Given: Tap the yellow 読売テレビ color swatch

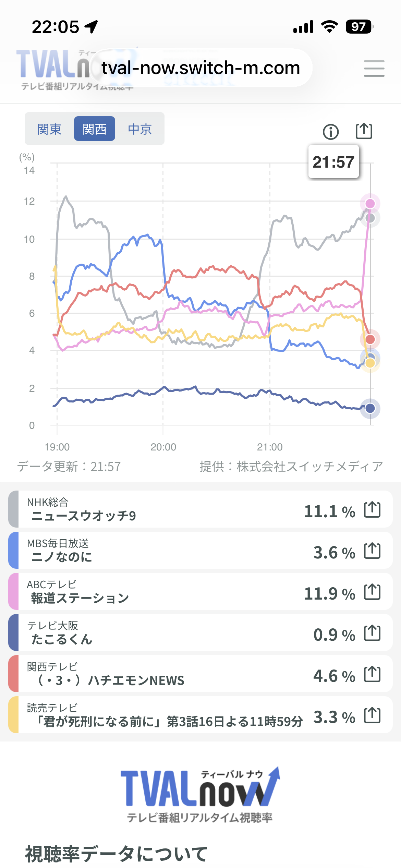Looking at the screenshot, I should point(14,715).
